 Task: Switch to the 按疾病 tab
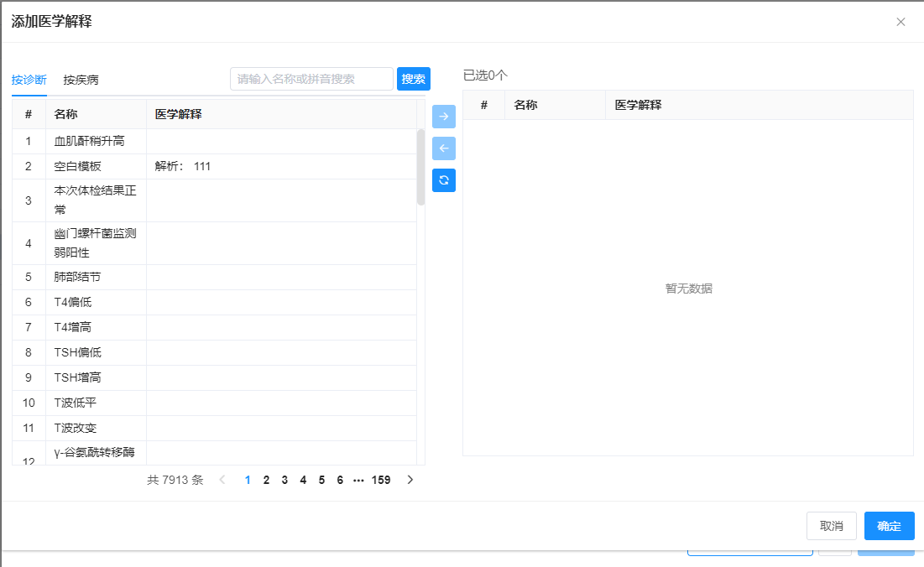tap(81, 80)
